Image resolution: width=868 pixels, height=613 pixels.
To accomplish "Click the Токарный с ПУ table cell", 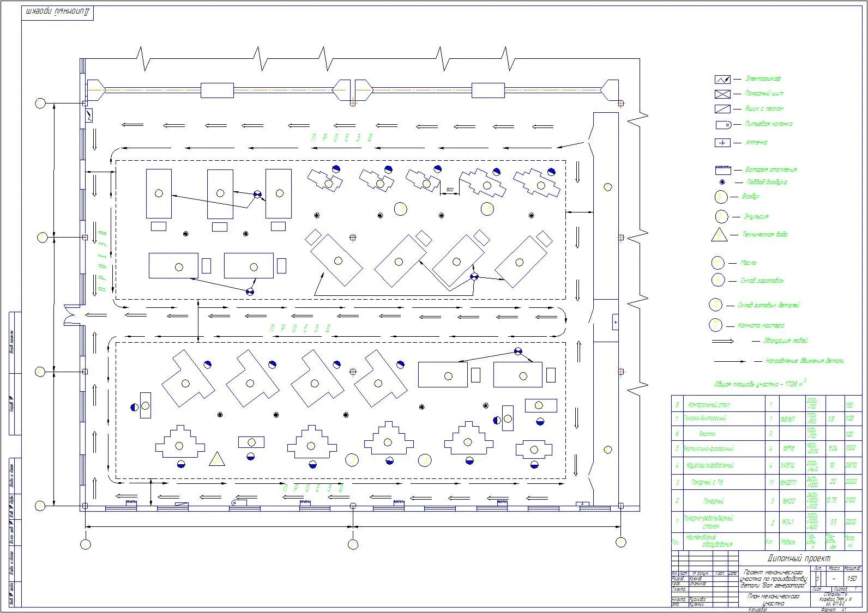I will 724,482.
